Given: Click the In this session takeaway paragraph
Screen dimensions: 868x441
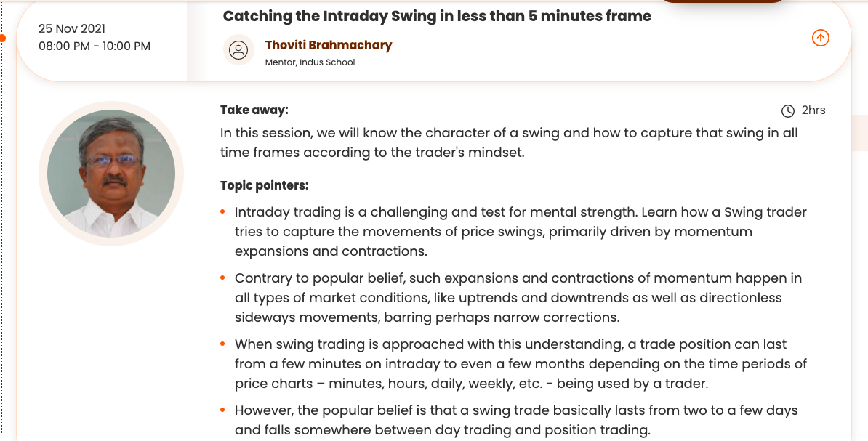Looking at the screenshot, I should [x=508, y=142].
